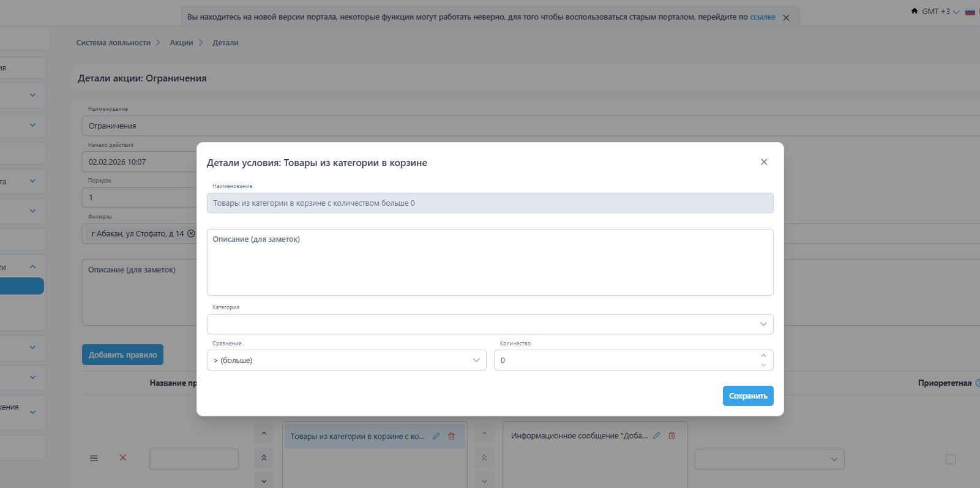Dismiss the new portal version notification
The width and height of the screenshot is (980, 488).
[786, 18]
